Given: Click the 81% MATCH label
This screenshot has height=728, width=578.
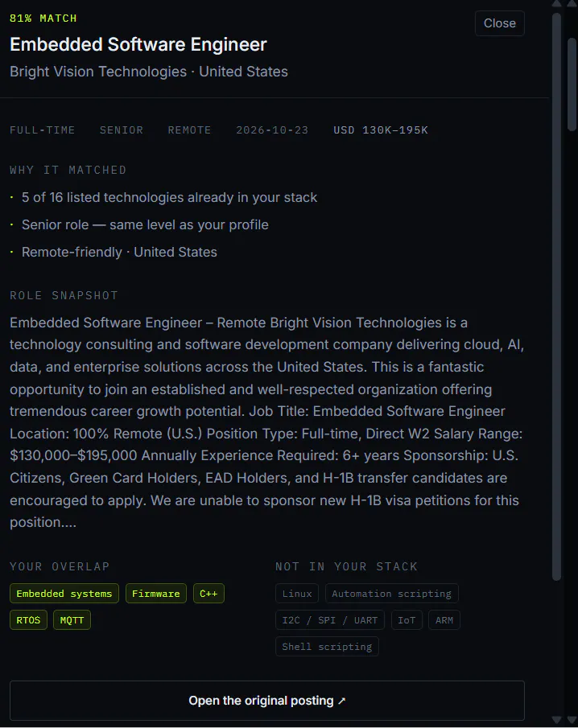Looking at the screenshot, I should (x=43, y=19).
